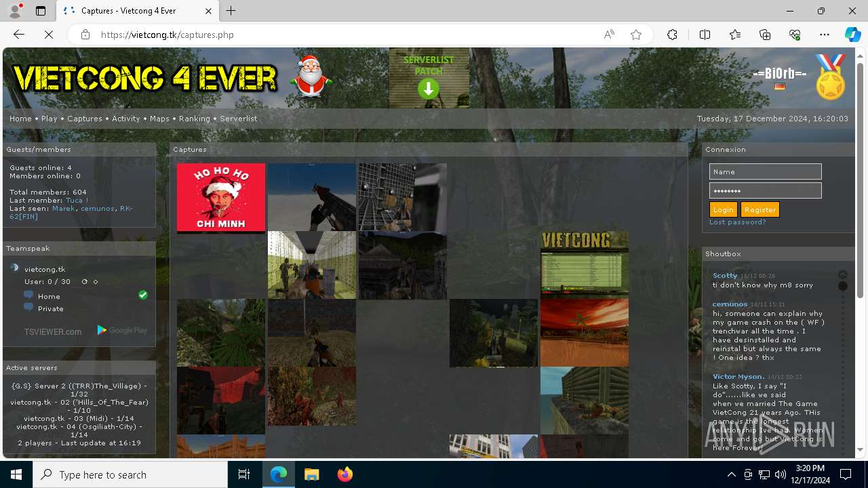Screen dimensions: 868x488
Task: Click the green checkmark on Home channel
Action: (x=143, y=295)
